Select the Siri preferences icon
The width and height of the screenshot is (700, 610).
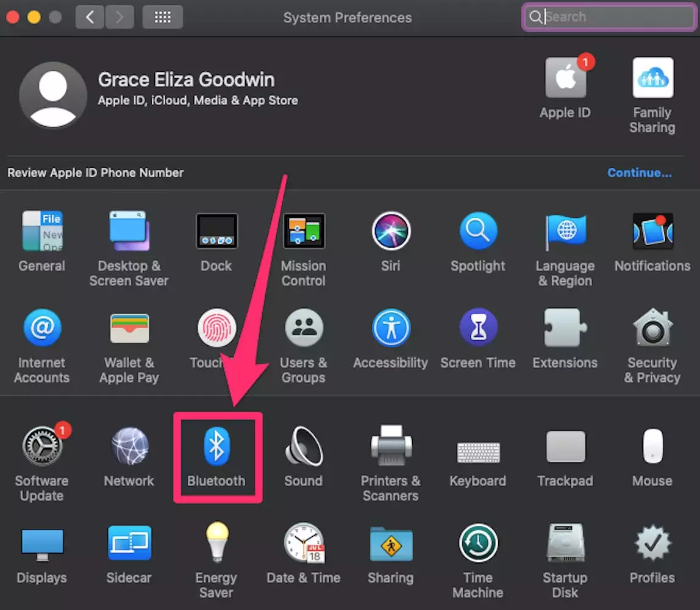click(x=391, y=233)
